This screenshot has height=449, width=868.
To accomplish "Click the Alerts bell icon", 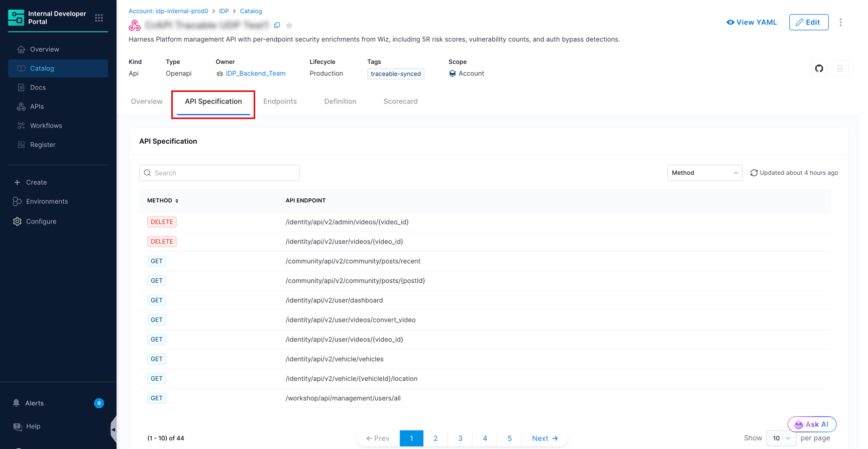I will (x=17, y=403).
